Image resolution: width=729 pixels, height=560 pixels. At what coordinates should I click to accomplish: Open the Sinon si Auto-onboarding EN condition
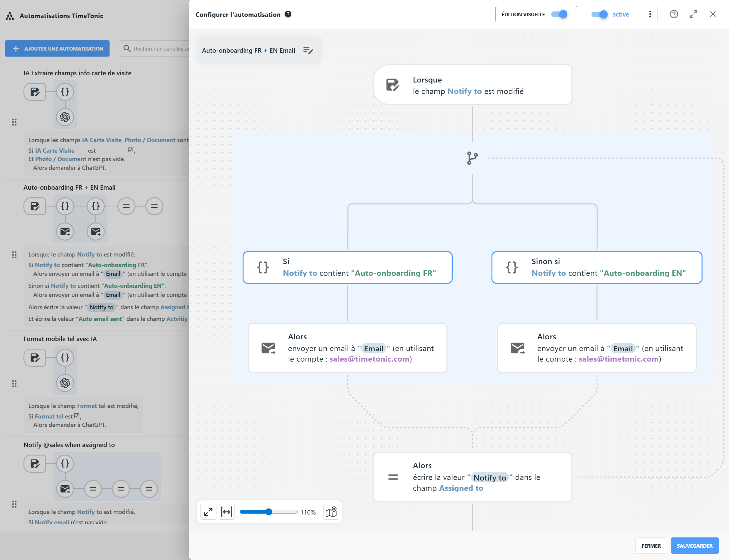[x=596, y=267]
